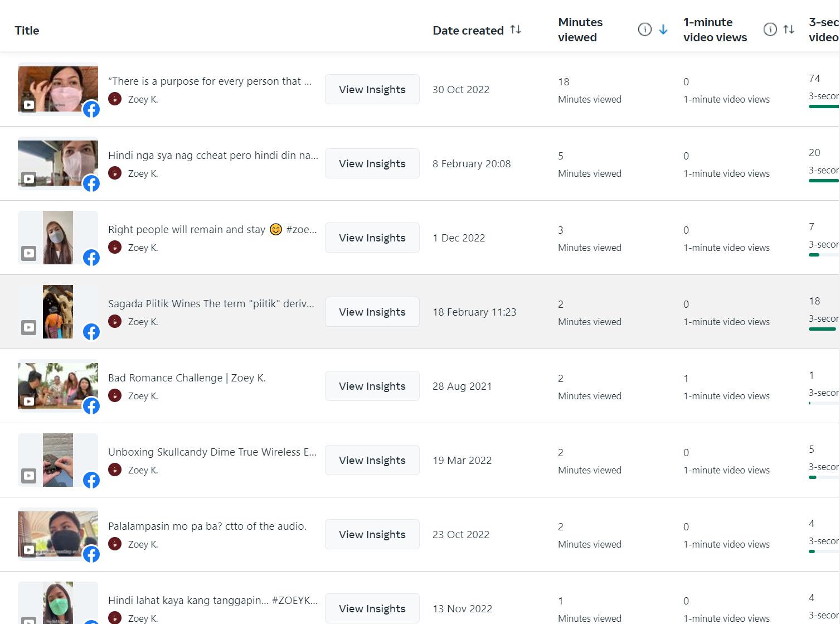View Insights for Bad Romance Challenge
This screenshot has width=840, height=624.
pyautogui.click(x=372, y=386)
